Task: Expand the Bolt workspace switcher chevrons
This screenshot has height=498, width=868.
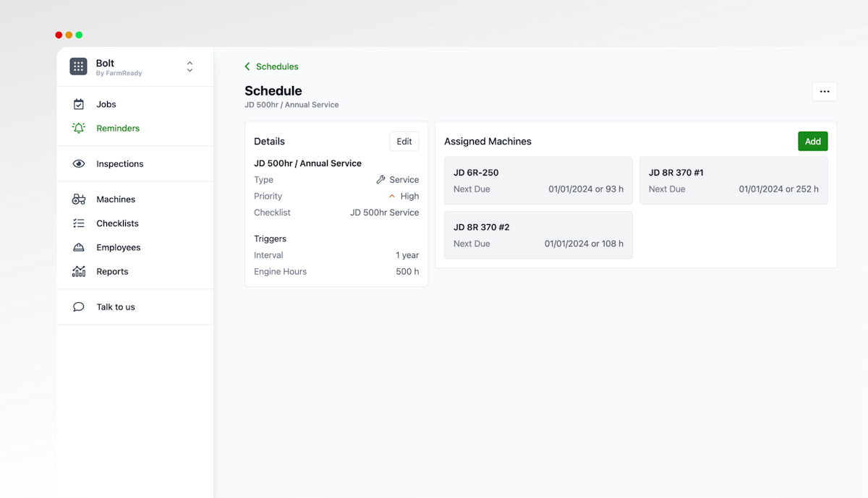Action: point(190,66)
